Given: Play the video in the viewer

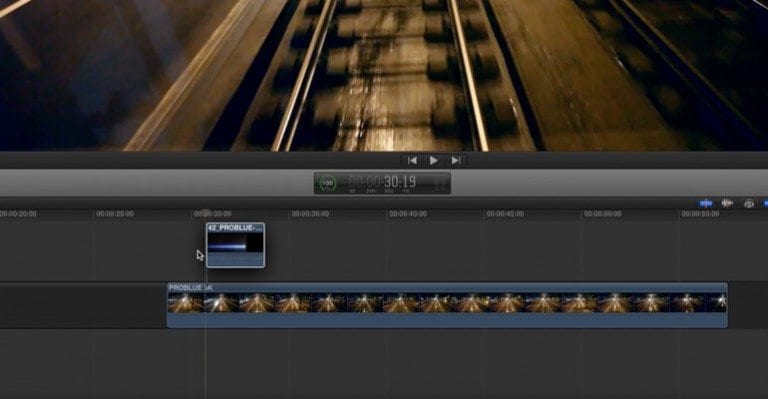Looking at the screenshot, I should (x=433, y=161).
